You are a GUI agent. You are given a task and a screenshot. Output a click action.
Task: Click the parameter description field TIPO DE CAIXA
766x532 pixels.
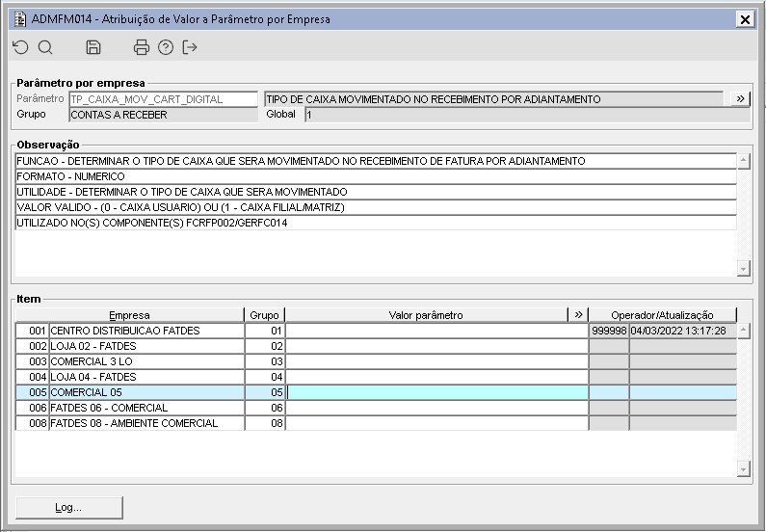(493, 99)
